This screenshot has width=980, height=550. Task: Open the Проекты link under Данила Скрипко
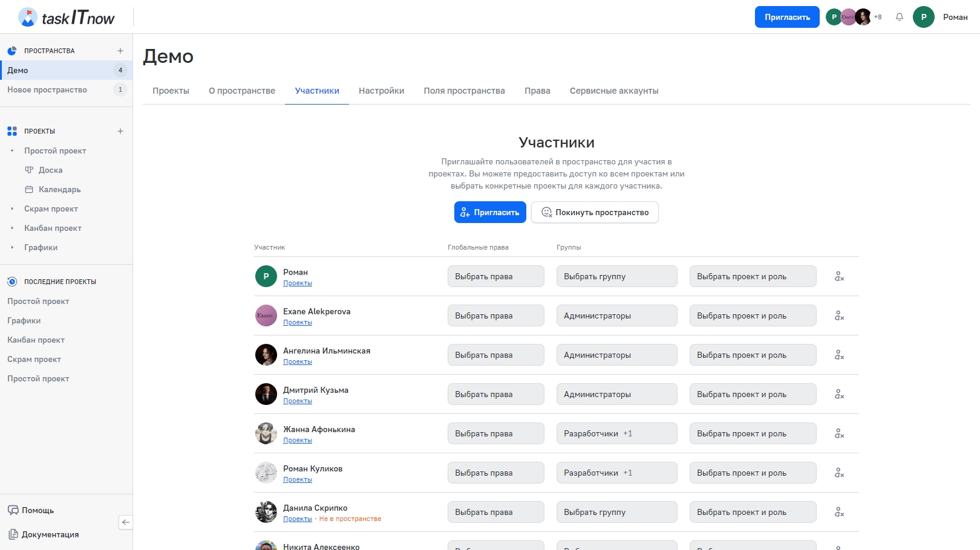pos(298,519)
